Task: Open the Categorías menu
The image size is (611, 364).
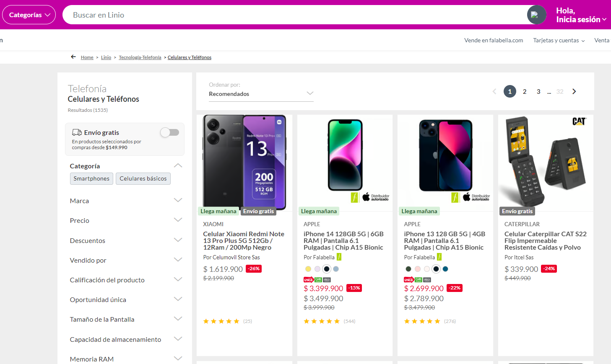Action: (x=29, y=15)
